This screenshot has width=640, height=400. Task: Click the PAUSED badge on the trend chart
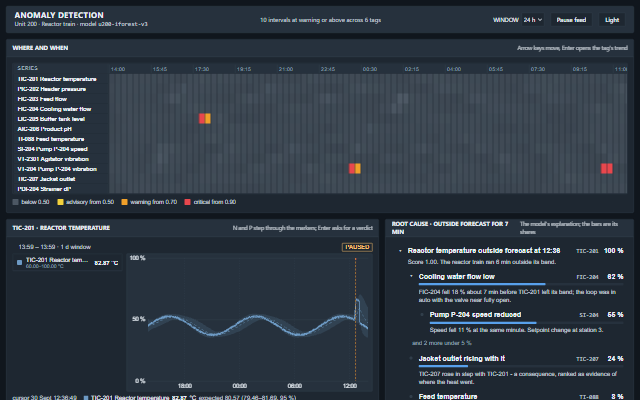357,247
